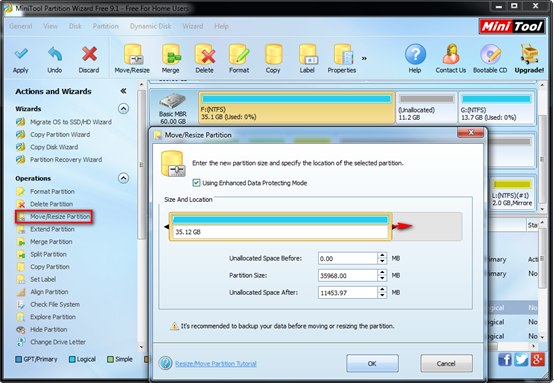Collapse the Operations section
Screen dimensions: 554x383
pos(123,178)
